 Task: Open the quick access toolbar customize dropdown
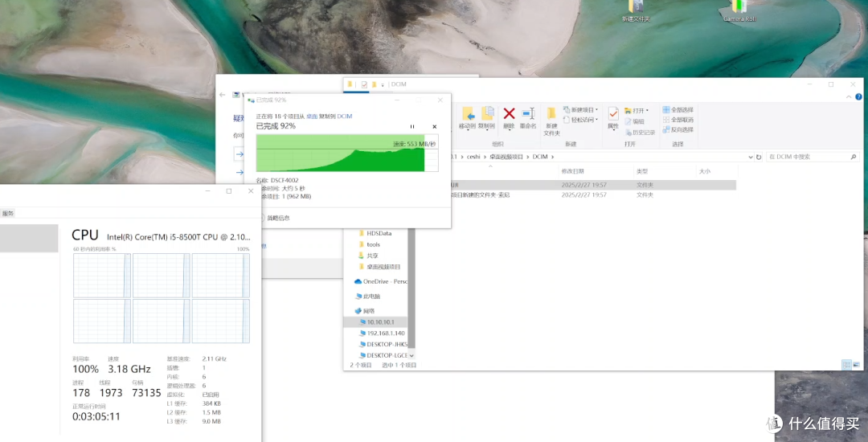(x=383, y=84)
